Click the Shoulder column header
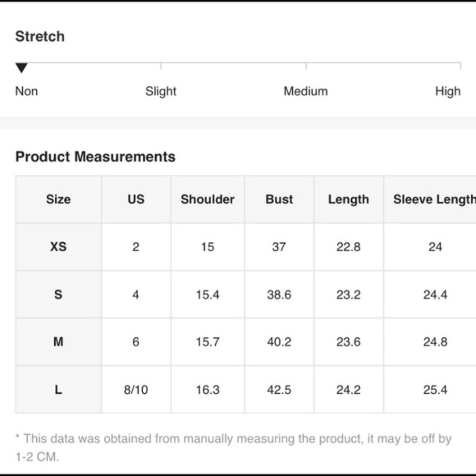This screenshot has height=476, width=476. [208, 199]
